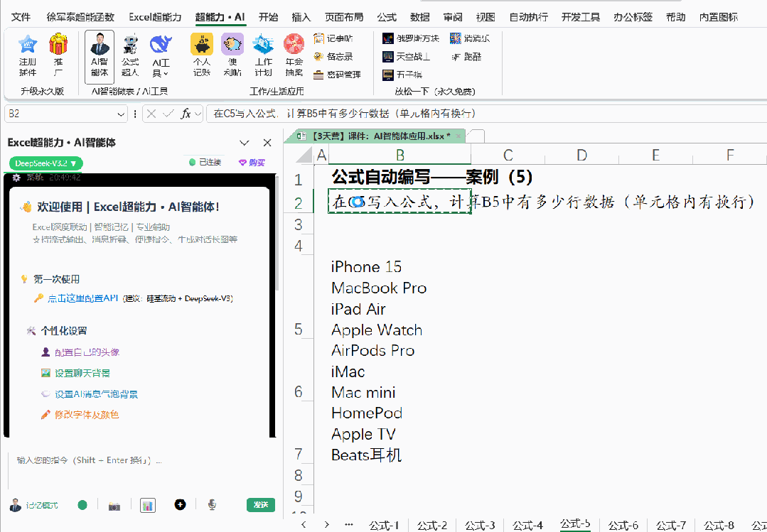The width and height of the screenshot is (767, 532).
Task: Open the 备忘录 memo tool
Action: pos(333,57)
